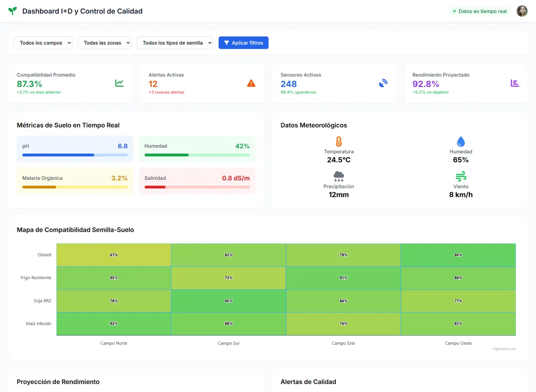Click the green wind icon above Viento
Screen dimensions: 536x392
pyautogui.click(x=461, y=176)
